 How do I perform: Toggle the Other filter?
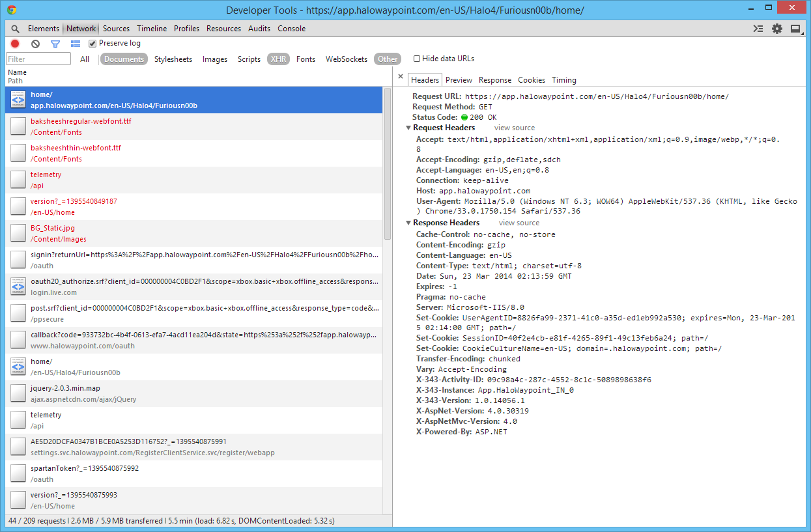click(388, 59)
